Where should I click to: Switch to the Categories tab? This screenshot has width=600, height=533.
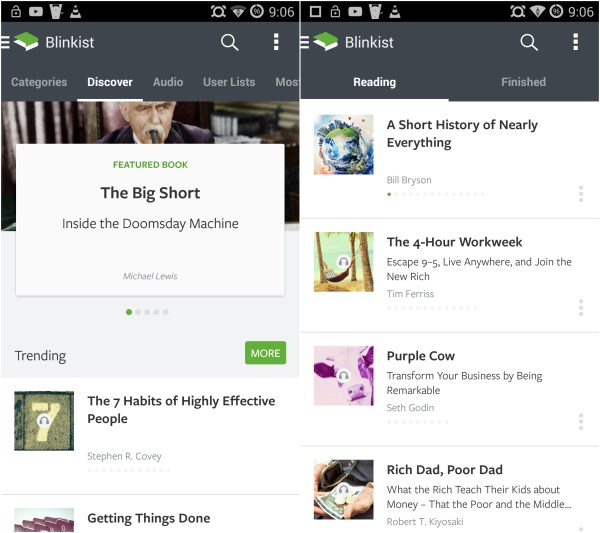point(39,82)
